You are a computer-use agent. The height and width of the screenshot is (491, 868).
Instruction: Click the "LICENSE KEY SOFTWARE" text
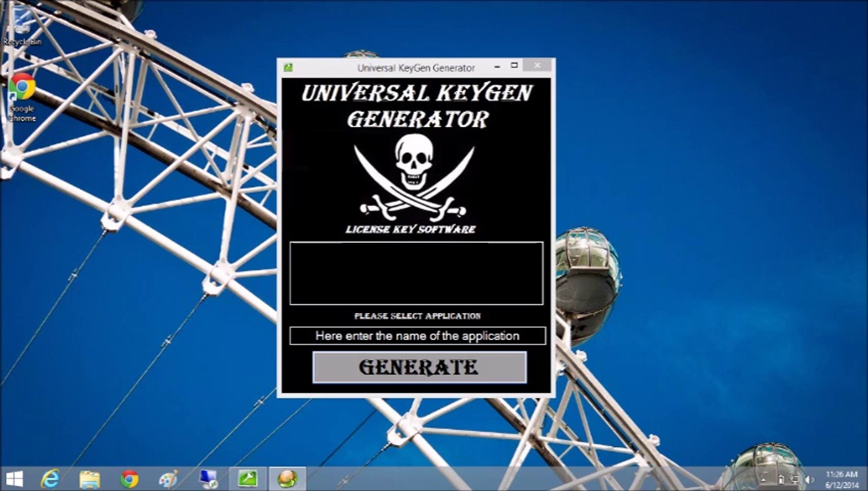410,229
